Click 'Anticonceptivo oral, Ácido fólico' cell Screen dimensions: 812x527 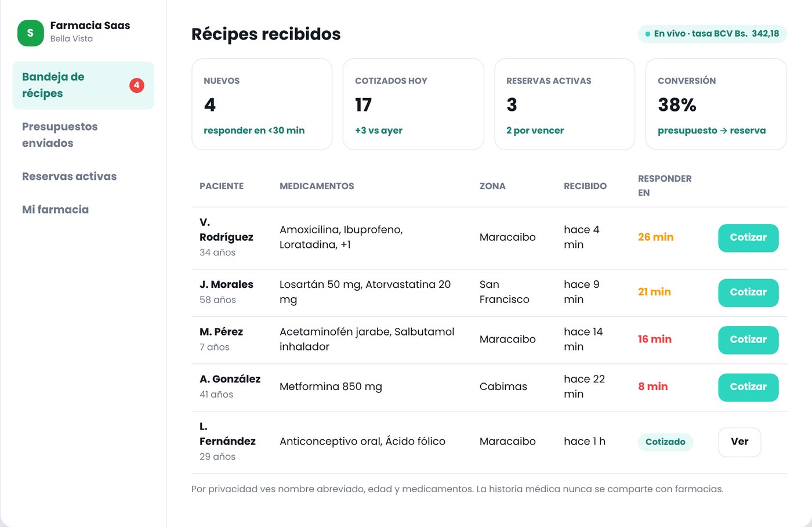click(x=362, y=442)
